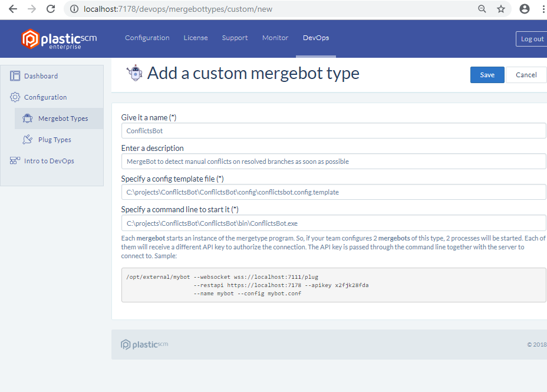
Task: Bookmark this page with the star icon
Action: click(501, 9)
